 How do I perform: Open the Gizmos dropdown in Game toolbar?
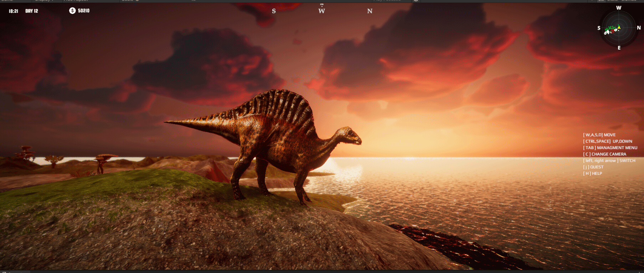[x=629, y=1]
